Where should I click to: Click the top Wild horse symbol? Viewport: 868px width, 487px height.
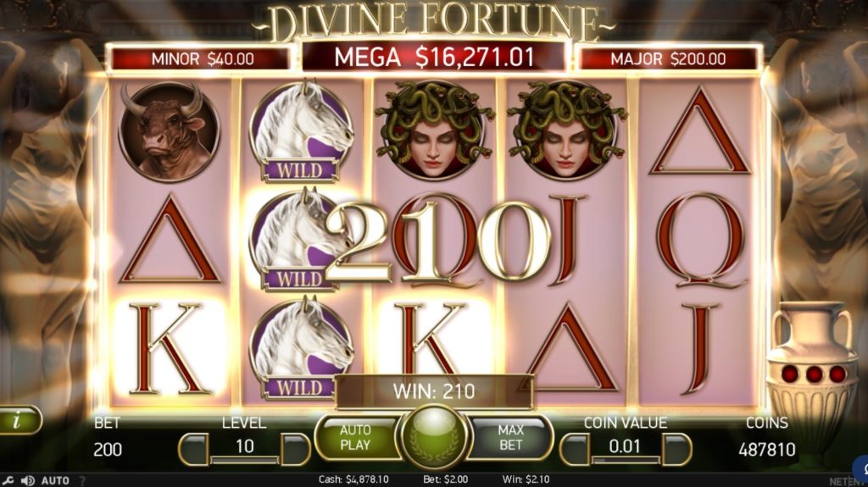(301, 132)
